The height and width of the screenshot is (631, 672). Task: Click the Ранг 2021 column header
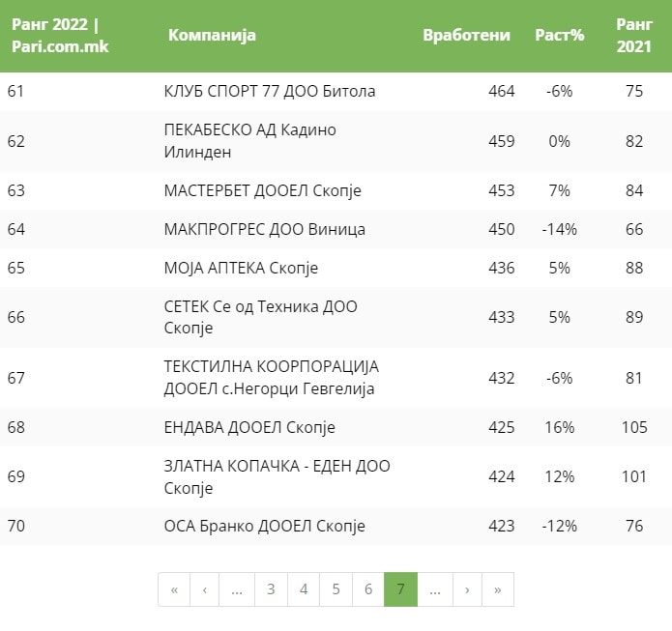tap(633, 36)
